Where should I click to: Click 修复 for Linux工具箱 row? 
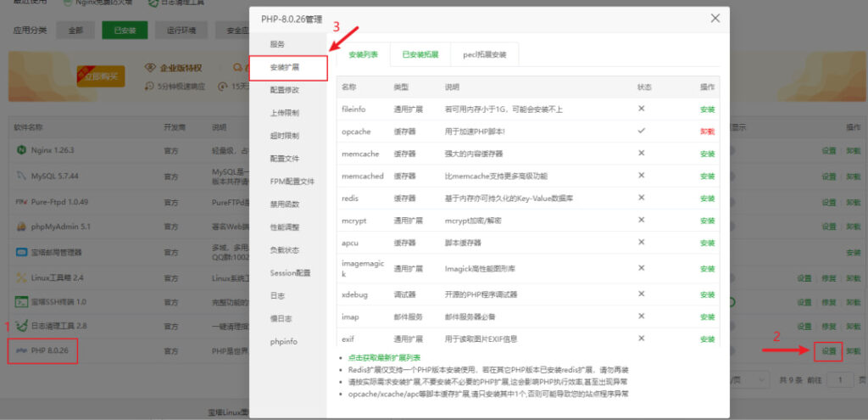click(x=829, y=277)
